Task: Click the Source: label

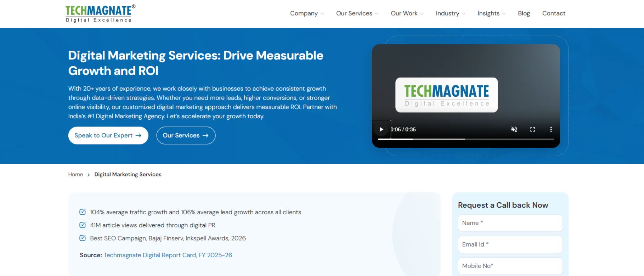Action: 91,255
